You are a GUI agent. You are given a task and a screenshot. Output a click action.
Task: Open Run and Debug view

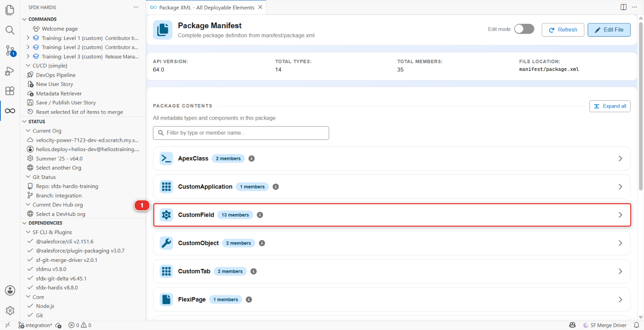click(x=10, y=71)
